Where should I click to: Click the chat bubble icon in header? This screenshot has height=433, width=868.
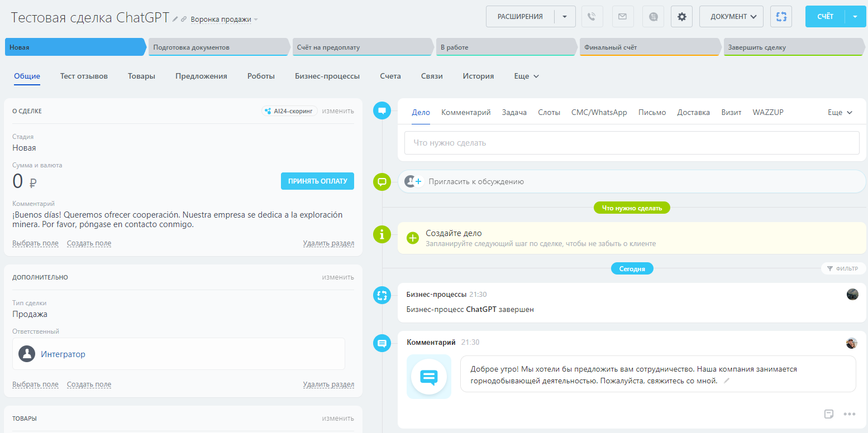point(653,17)
